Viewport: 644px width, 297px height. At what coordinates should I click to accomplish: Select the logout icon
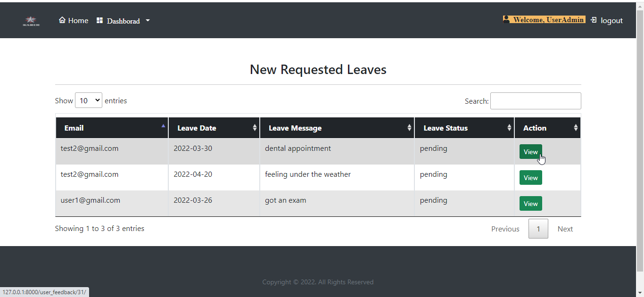point(593,20)
